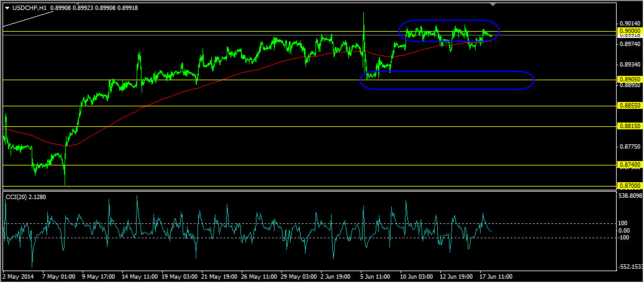
Task: Click the 0.90140 price scale value
Action: click(x=630, y=23)
